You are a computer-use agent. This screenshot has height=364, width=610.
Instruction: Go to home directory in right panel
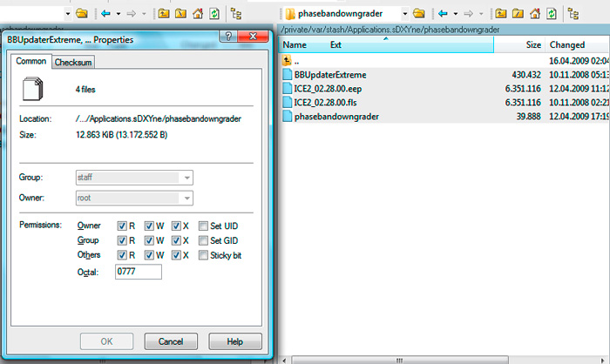pyautogui.click(x=535, y=14)
